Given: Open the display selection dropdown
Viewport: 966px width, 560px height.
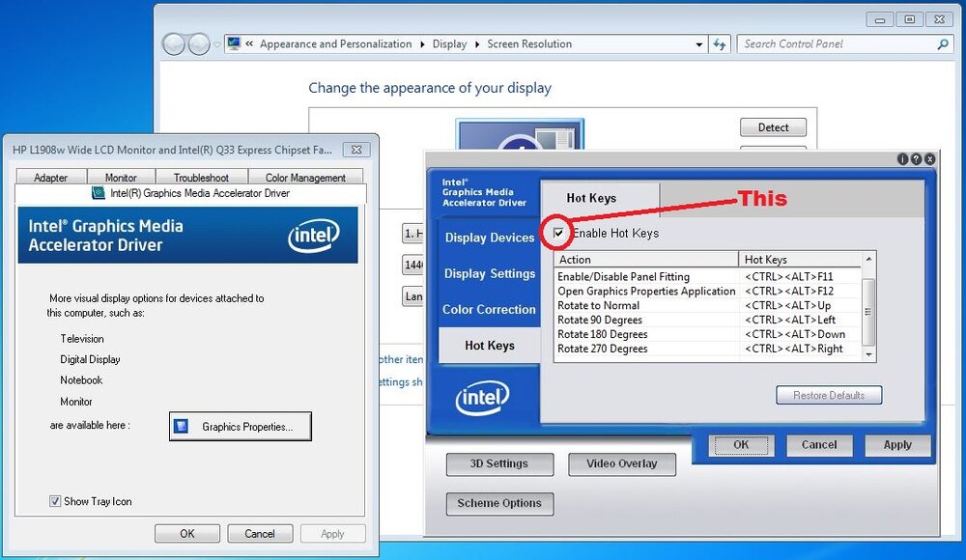Looking at the screenshot, I should click(412, 234).
